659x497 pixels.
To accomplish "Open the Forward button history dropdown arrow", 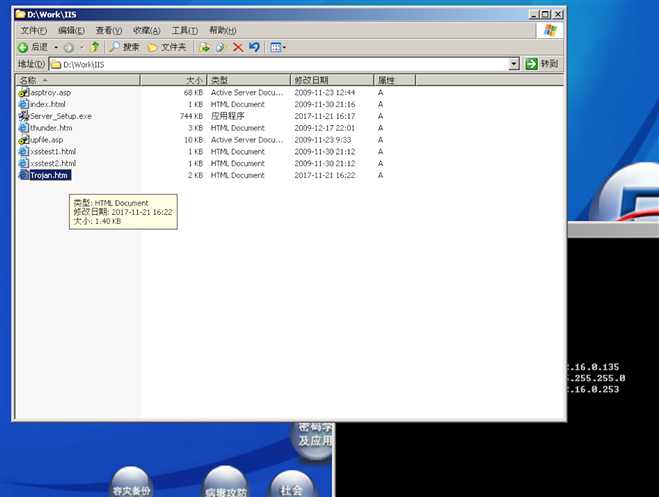I will coord(82,47).
